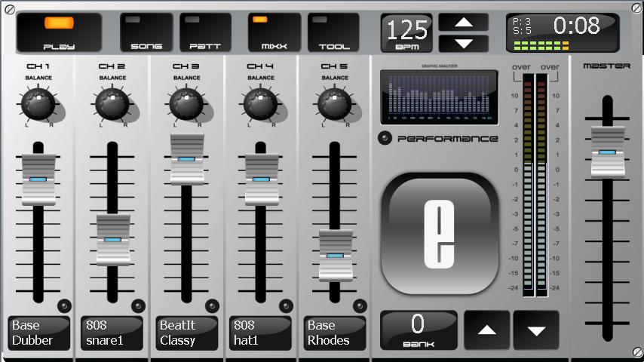Select the Base Rhodes instrument label
The width and height of the screenshot is (644, 362).
[x=335, y=333]
